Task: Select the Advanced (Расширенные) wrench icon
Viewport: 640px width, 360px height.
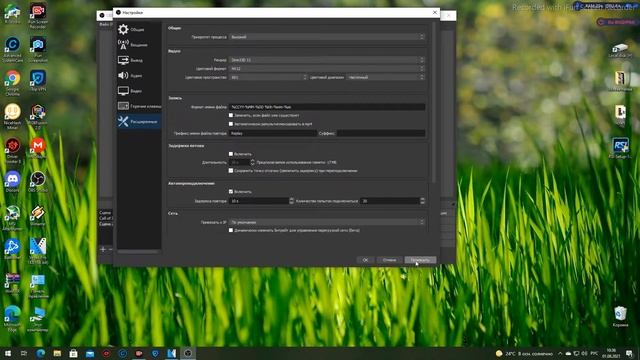Action: [x=123, y=121]
